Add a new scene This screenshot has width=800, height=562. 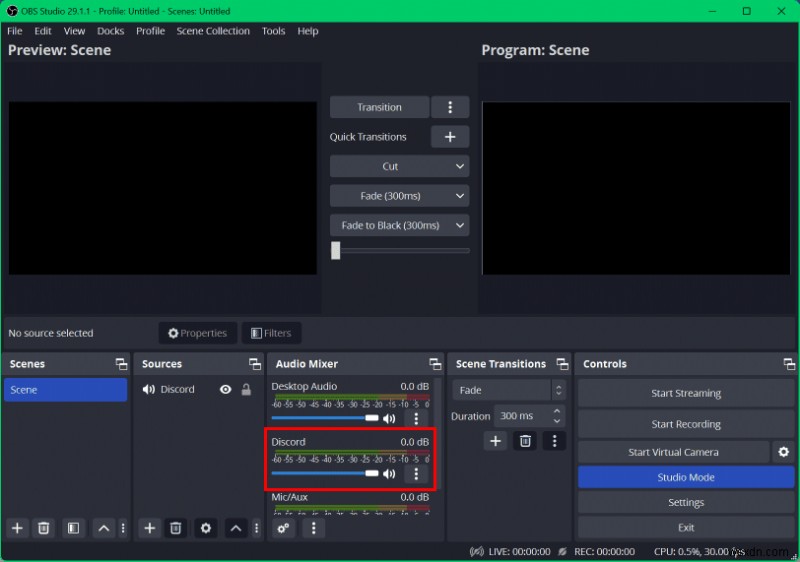coord(17,528)
